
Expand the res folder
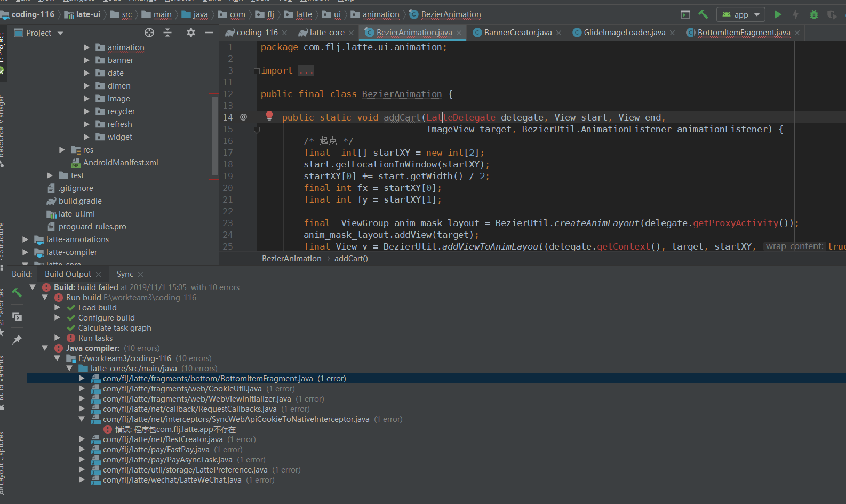click(62, 150)
